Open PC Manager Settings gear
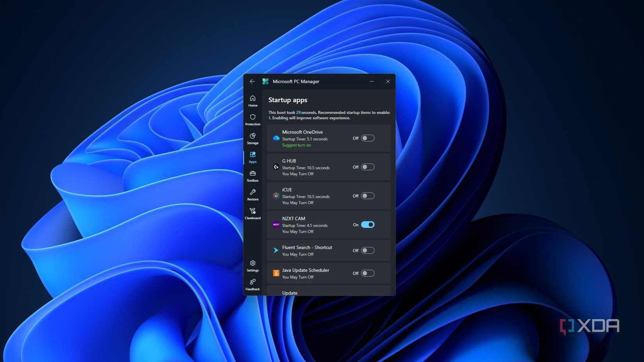 pyautogui.click(x=253, y=266)
